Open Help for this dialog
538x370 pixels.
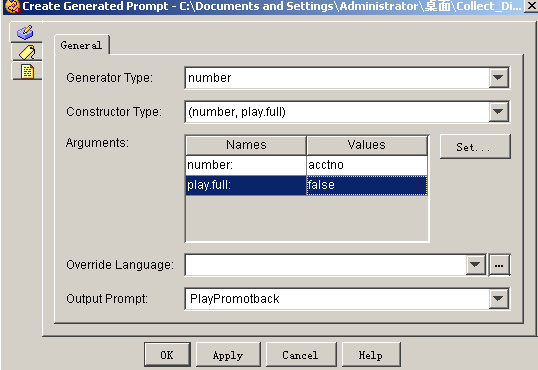click(371, 355)
